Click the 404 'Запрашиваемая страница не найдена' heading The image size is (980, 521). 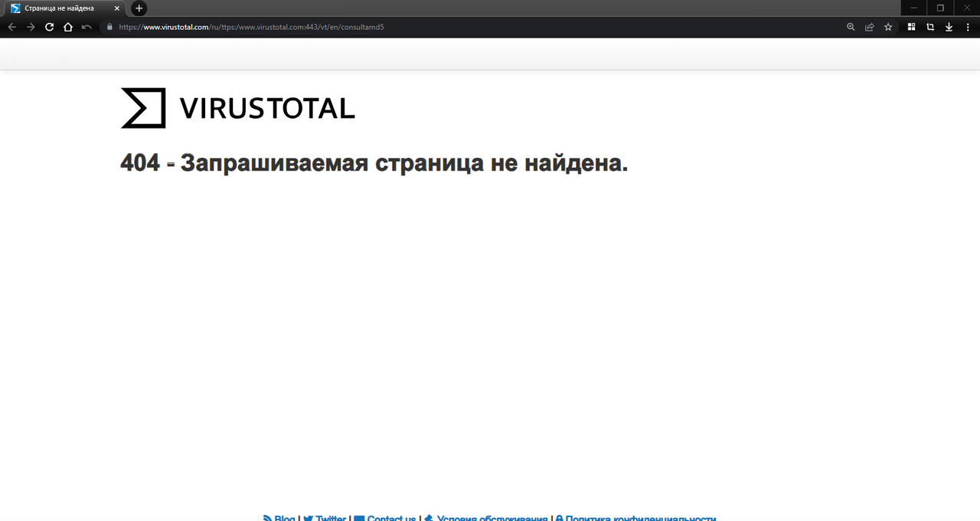pyautogui.click(x=374, y=163)
